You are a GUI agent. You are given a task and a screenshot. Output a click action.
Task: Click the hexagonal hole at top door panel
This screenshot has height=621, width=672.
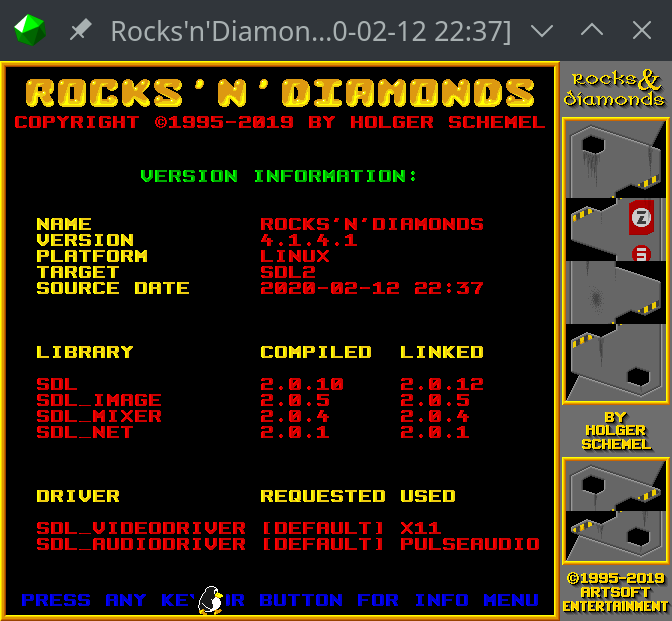click(x=593, y=143)
